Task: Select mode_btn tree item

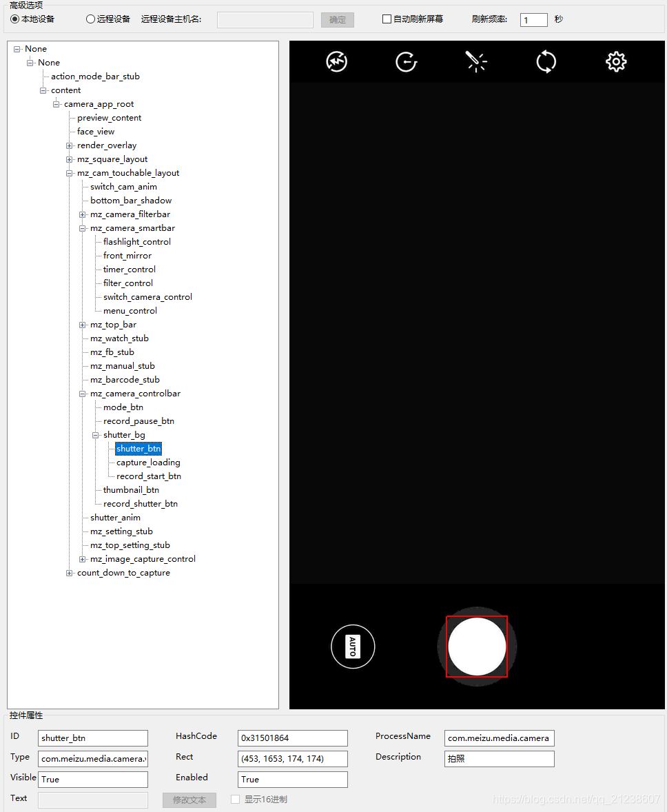Action: click(x=123, y=407)
